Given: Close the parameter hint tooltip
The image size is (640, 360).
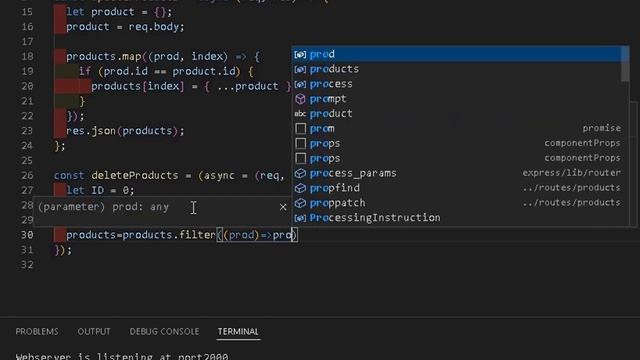Looking at the screenshot, I should (x=283, y=207).
